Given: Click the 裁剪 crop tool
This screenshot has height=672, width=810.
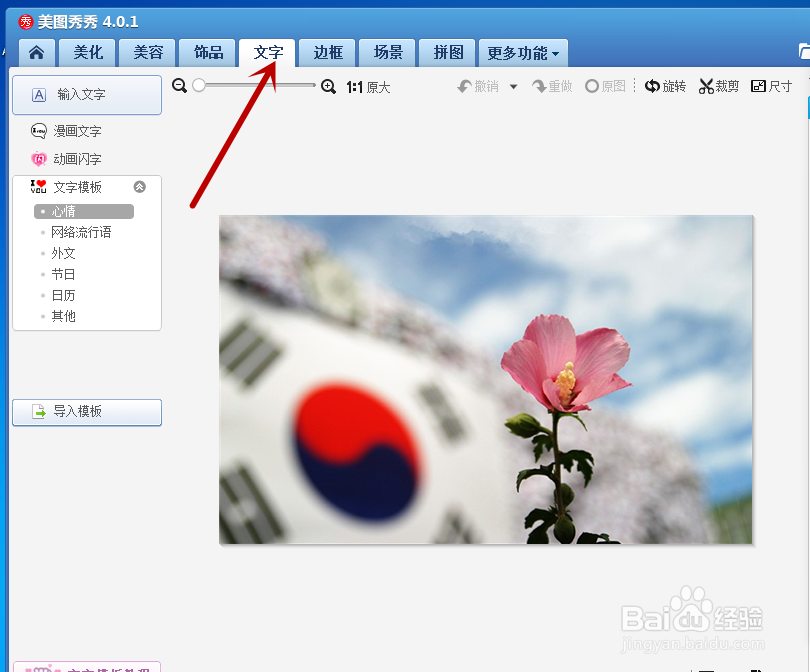Looking at the screenshot, I should click(x=719, y=86).
